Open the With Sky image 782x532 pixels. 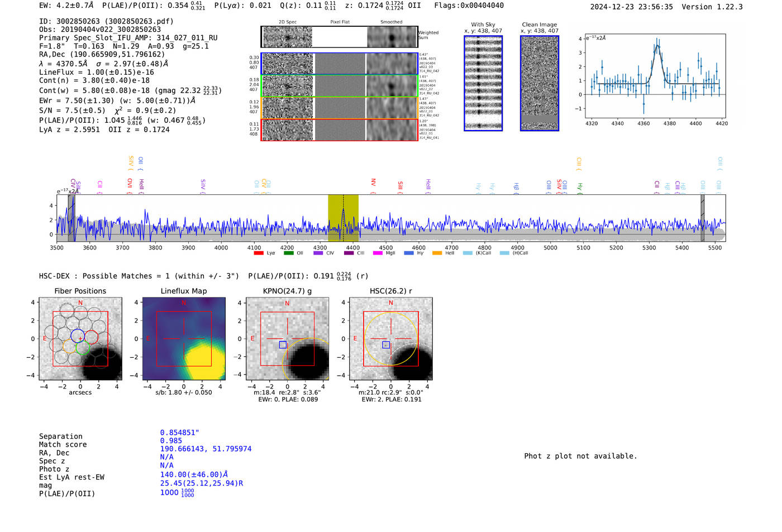click(483, 83)
